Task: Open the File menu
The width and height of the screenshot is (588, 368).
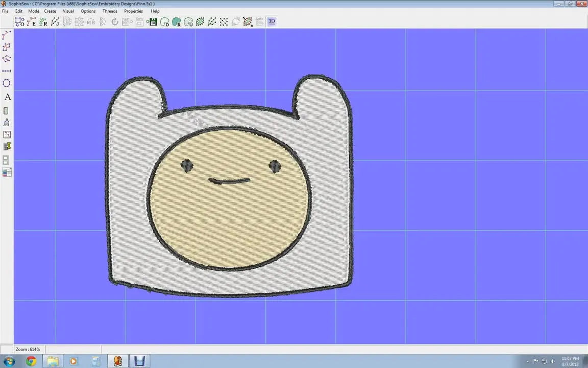Action: 5,11
